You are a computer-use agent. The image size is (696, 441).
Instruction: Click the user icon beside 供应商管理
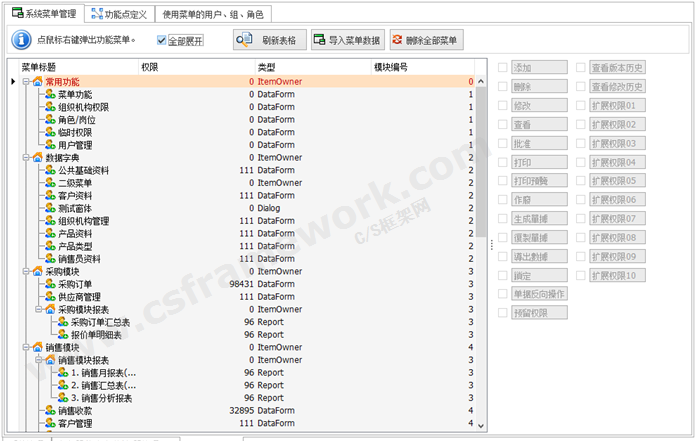[x=50, y=297]
